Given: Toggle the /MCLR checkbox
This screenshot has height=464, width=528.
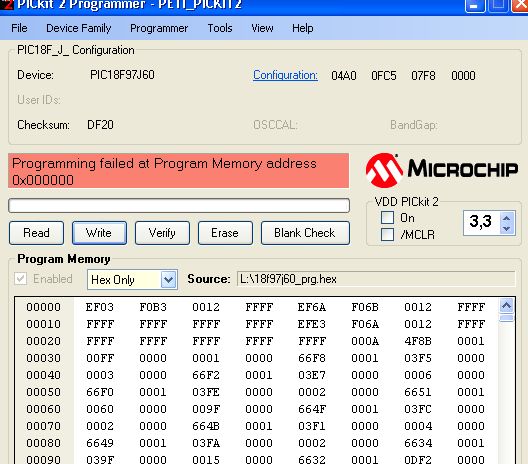Looking at the screenshot, I should click(x=387, y=234).
